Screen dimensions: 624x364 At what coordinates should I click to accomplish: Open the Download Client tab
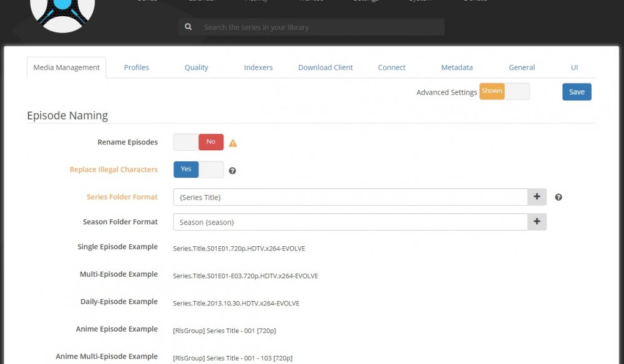click(326, 67)
